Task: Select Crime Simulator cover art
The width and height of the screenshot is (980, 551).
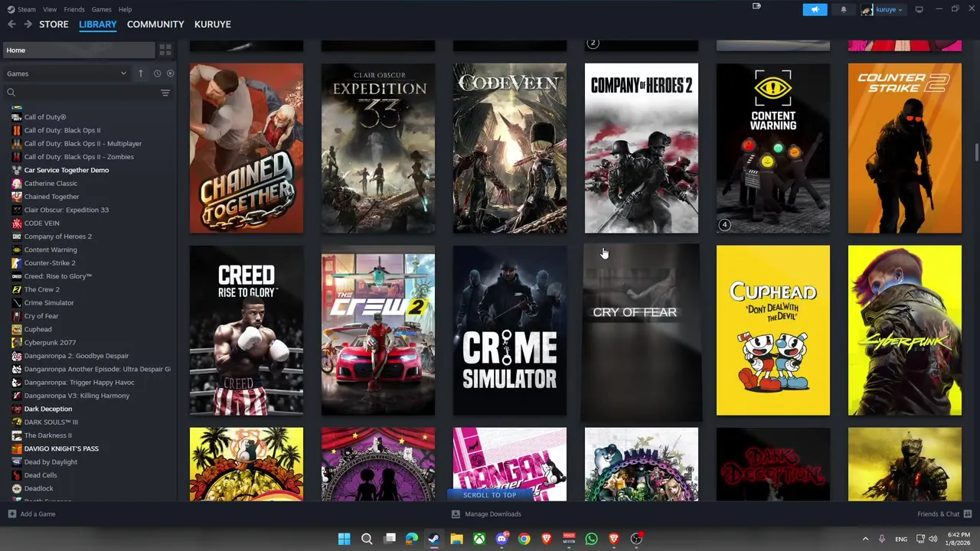Action: pos(510,331)
